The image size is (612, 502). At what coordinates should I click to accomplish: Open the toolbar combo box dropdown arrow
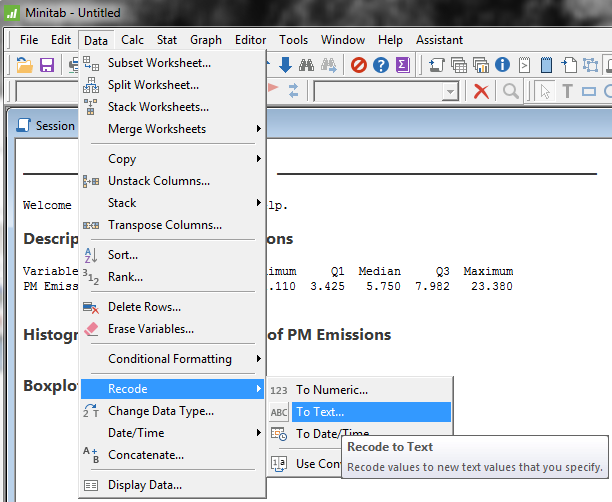(450, 92)
